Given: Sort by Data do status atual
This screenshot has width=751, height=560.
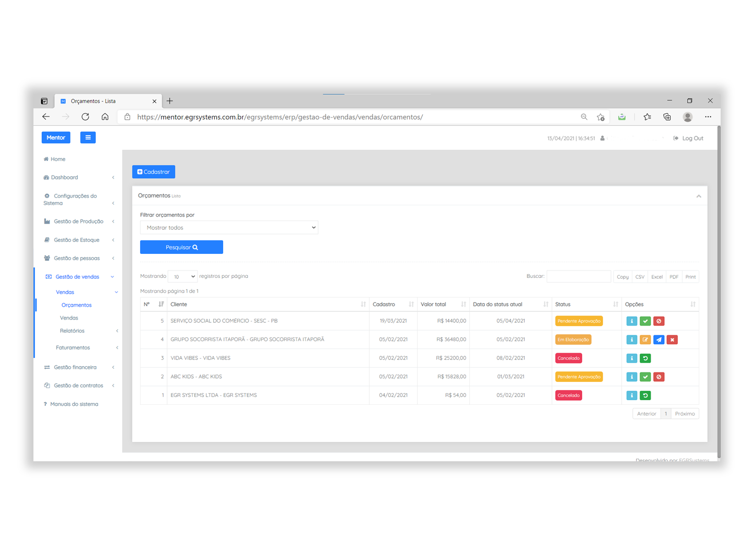Looking at the screenshot, I should pos(511,304).
